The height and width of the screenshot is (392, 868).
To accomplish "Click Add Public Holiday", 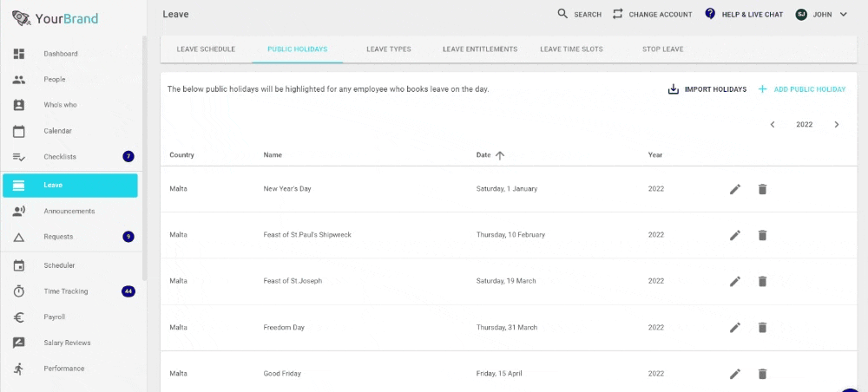I will [801, 89].
